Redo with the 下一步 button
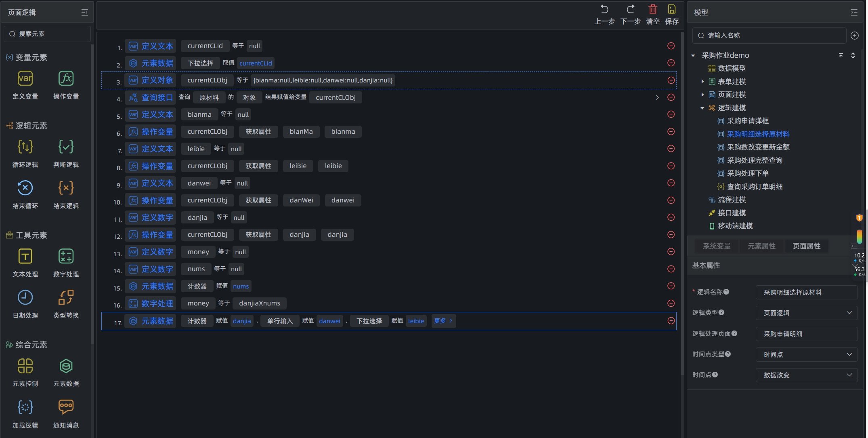Image resolution: width=868 pixels, height=438 pixels. 630,15
